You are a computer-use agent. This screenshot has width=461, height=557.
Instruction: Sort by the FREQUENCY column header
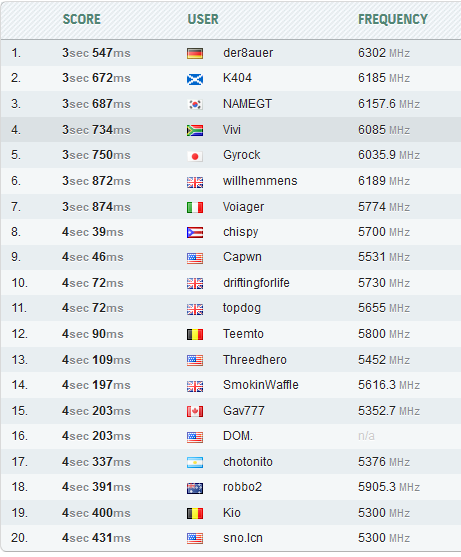[x=393, y=19]
